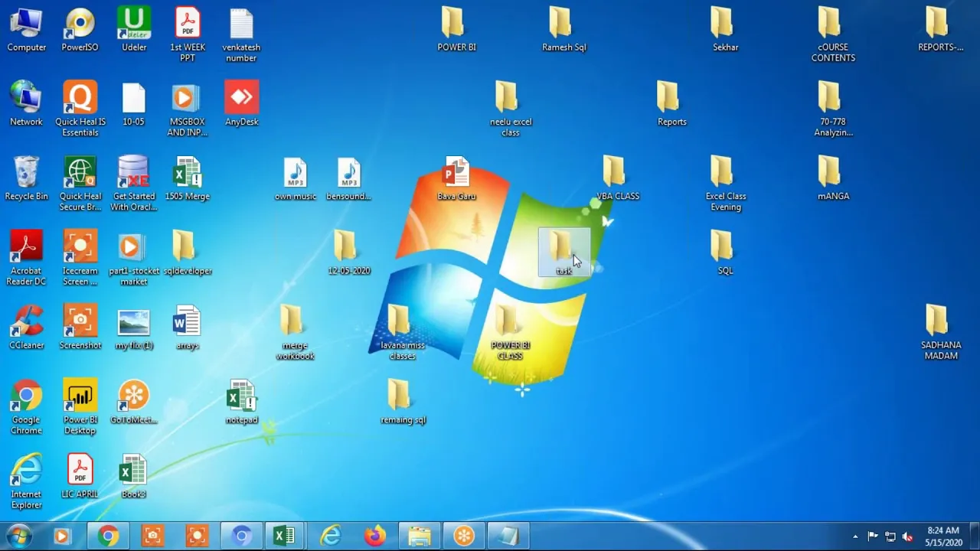Open the Action Center flag icon
Image resolution: width=980 pixels, height=551 pixels.
873,536
